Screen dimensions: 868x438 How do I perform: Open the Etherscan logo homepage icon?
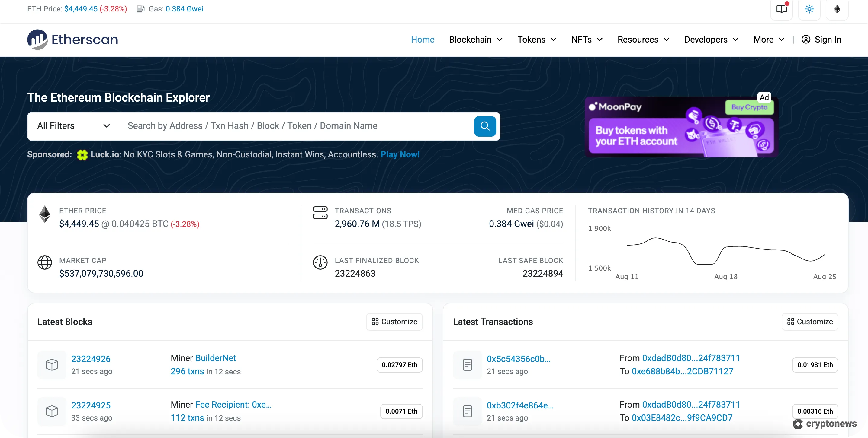[38, 40]
